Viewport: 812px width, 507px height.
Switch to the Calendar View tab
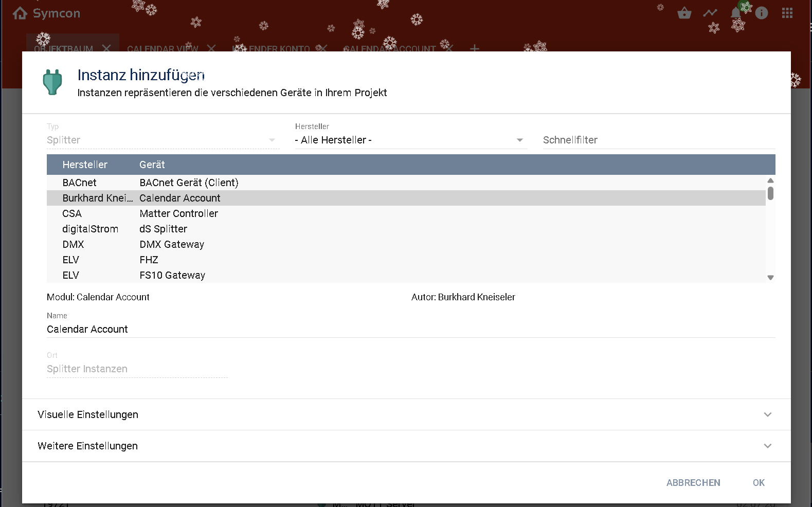tap(163, 48)
